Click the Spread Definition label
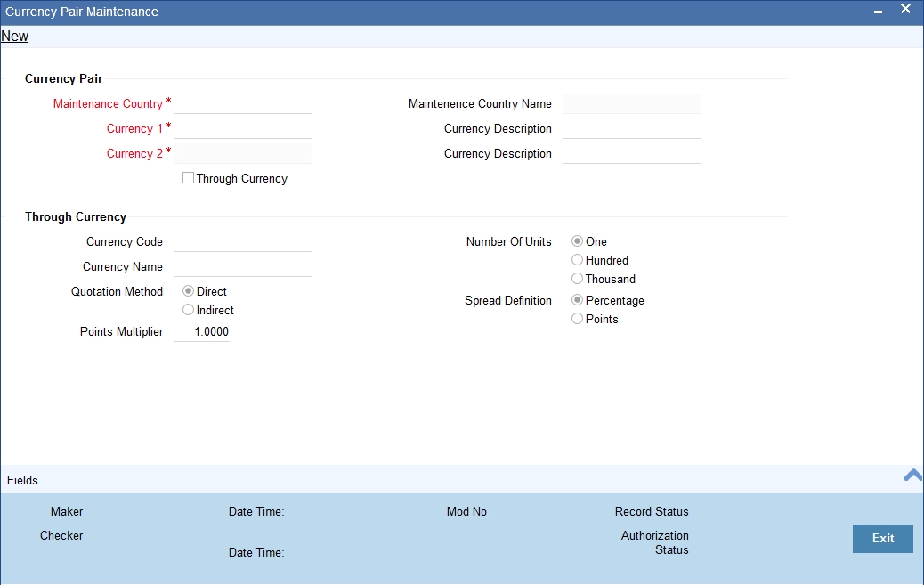924x586 pixels. tap(508, 301)
